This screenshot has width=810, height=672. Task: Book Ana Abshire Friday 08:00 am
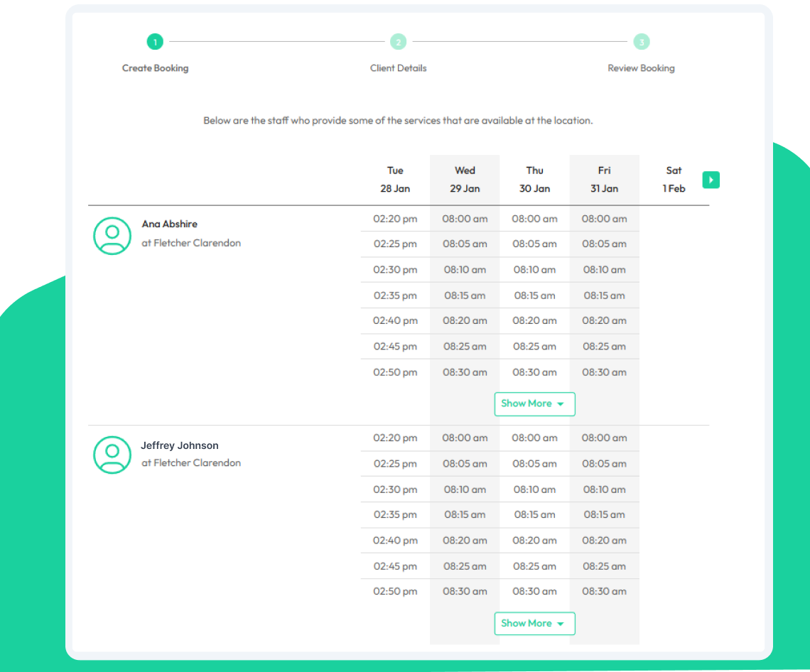[x=605, y=219]
